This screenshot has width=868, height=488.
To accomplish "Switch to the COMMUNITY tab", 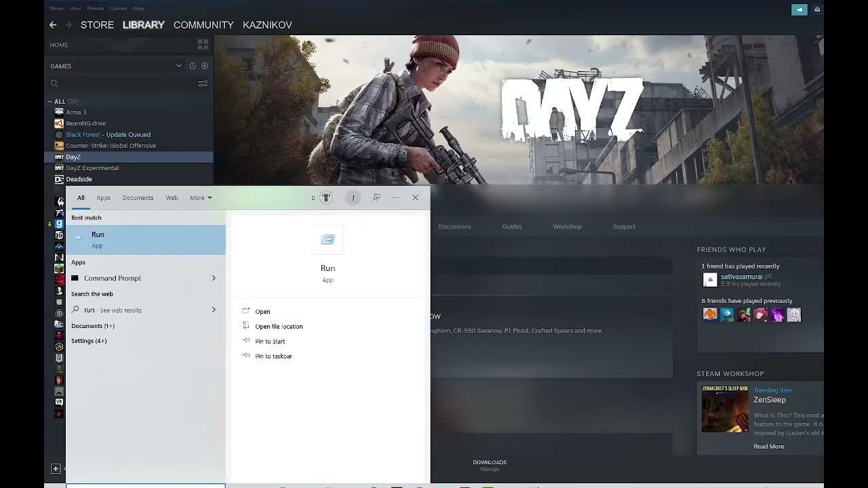I will (203, 25).
